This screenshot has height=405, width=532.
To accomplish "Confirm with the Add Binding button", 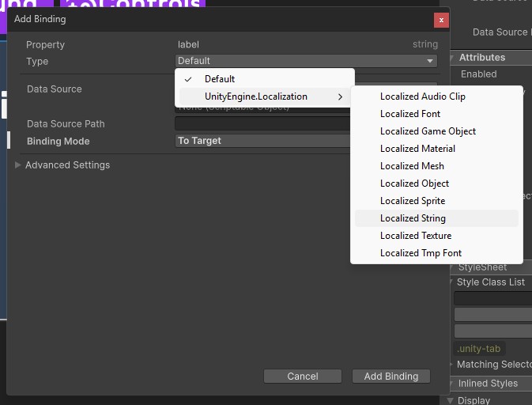I will 391,377.
